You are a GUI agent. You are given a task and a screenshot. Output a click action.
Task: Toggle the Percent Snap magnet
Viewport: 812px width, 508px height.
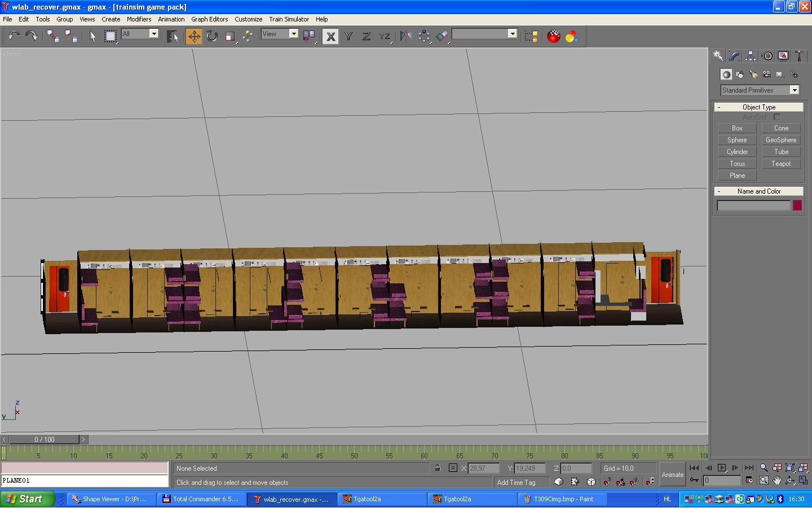tap(634, 481)
